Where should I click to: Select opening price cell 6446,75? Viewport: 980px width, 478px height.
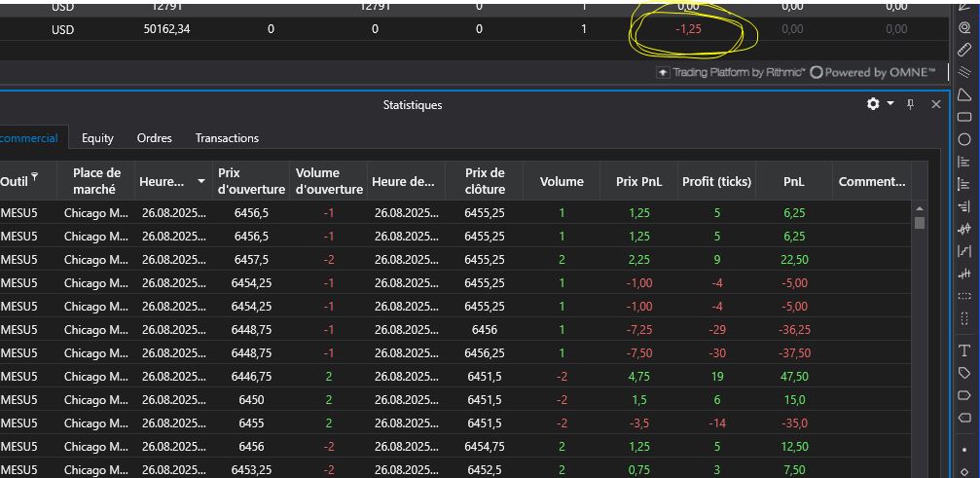(x=251, y=376)
